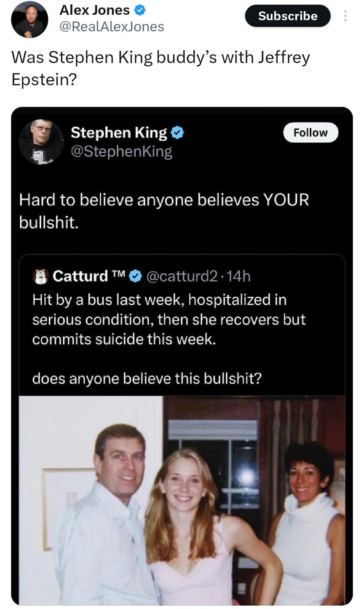Screen dimensions: 364x609
Task: Open the @RealAlexJones handle
Action: [x=112, y=27]
